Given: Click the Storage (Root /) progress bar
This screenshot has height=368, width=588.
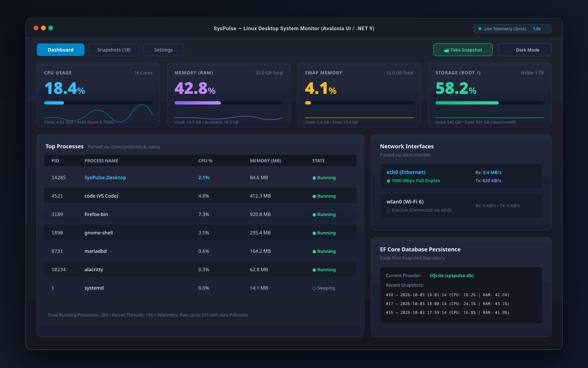Looking at the screenshot, I should 490,103.
